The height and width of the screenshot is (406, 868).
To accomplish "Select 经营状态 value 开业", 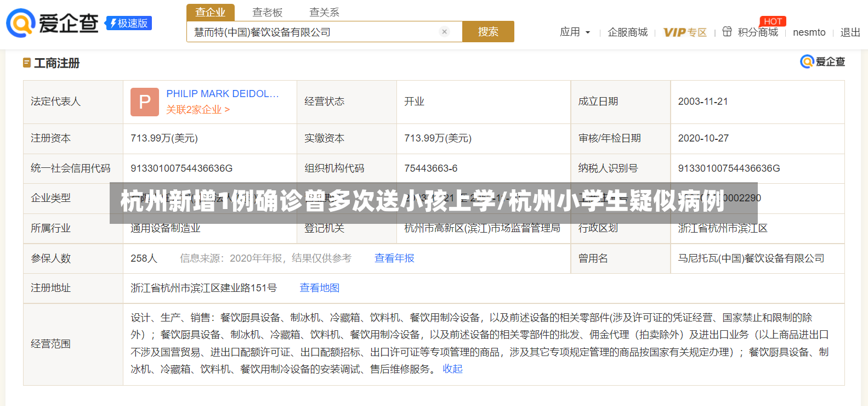I will click(415, 101).
